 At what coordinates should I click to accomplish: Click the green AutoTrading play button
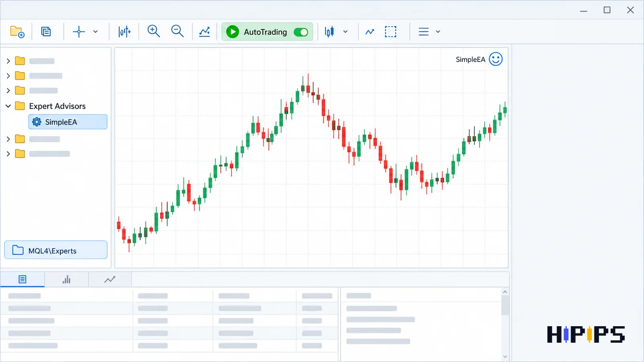(233, 32)
